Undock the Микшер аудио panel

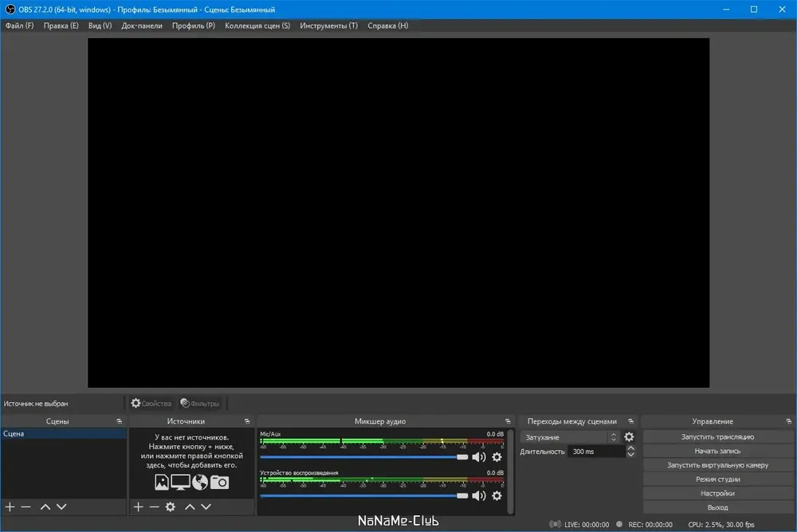point(507,421)
